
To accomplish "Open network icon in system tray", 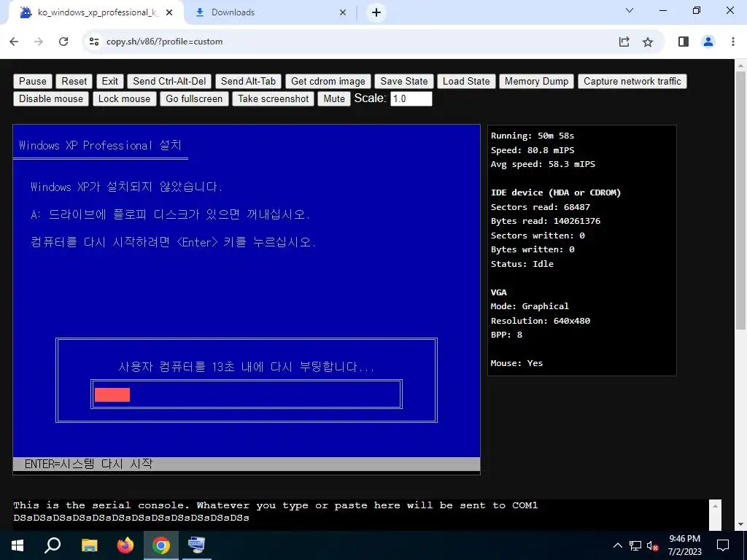I will pyautogui.click(x=635, y=545).
